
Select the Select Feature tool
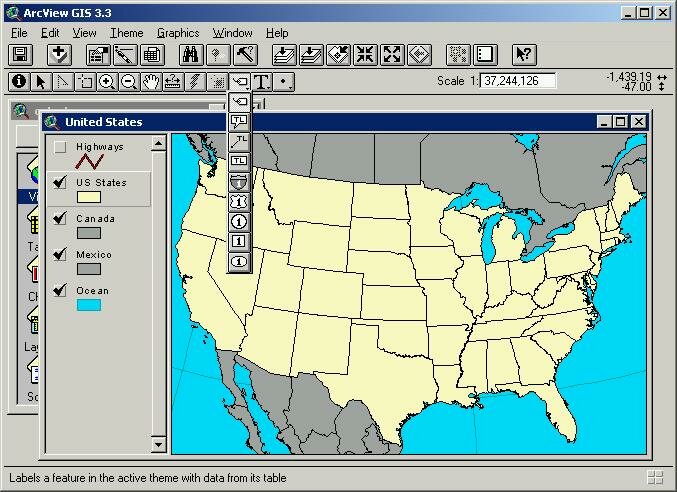[x=85, y=82]
